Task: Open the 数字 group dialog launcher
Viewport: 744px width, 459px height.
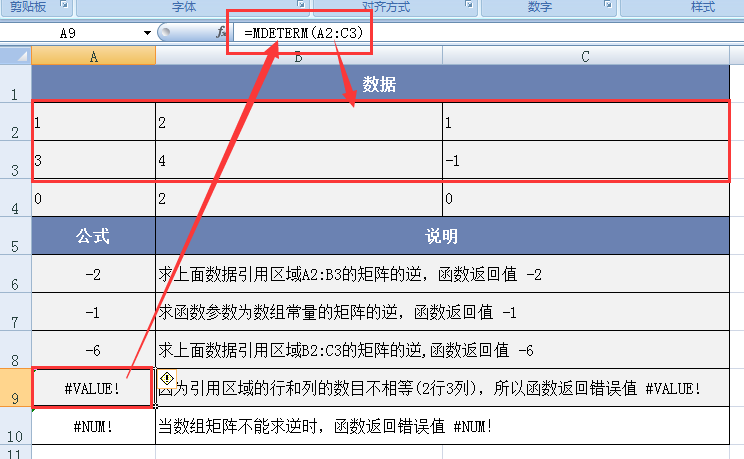Action: 608,4
